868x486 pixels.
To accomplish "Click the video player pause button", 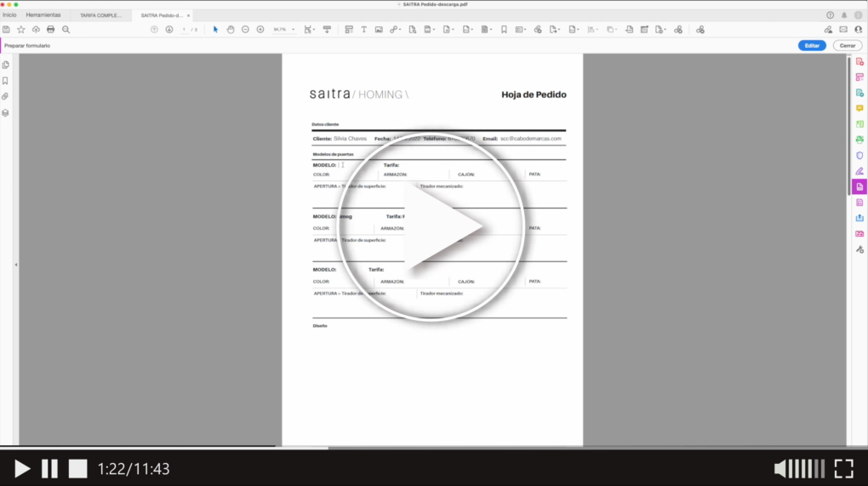I will [x=50, y=469].
